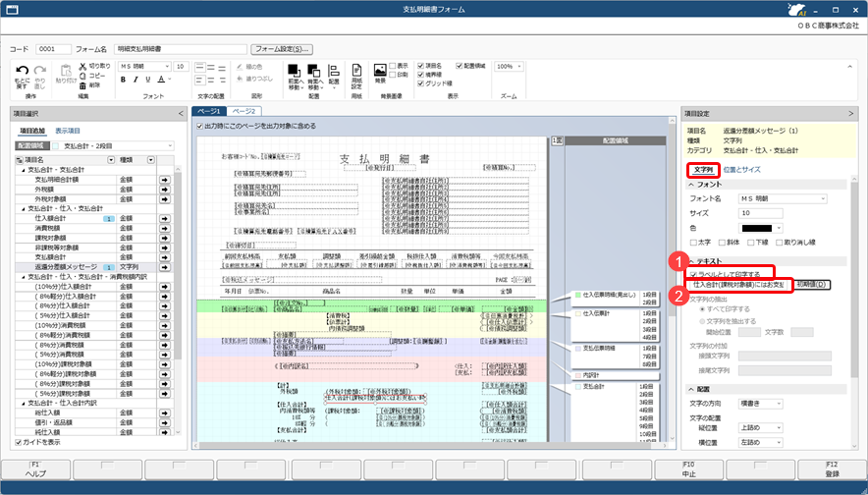868x495 pixels.
Task: Click the redo (やり直し) icon
Action: [40, 71]
